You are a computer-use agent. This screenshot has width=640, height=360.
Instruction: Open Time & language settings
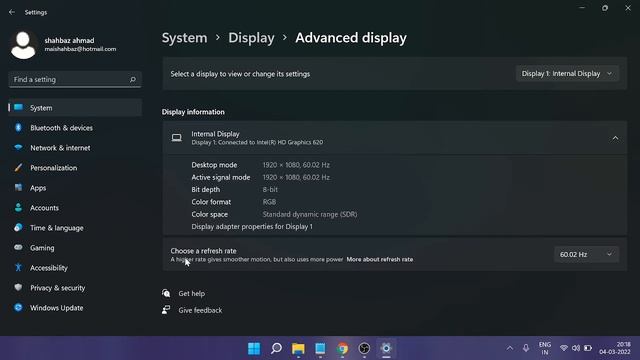point(75,228)
